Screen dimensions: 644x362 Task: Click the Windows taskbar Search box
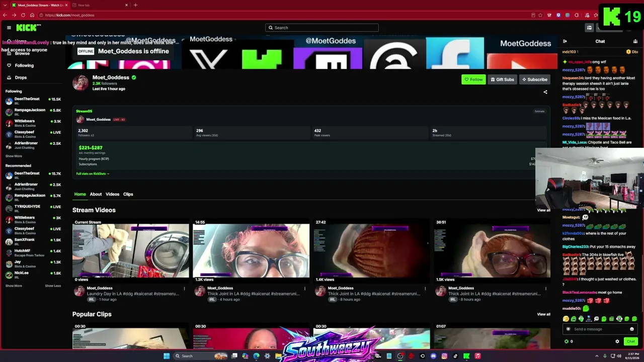(x=200, y=356)
